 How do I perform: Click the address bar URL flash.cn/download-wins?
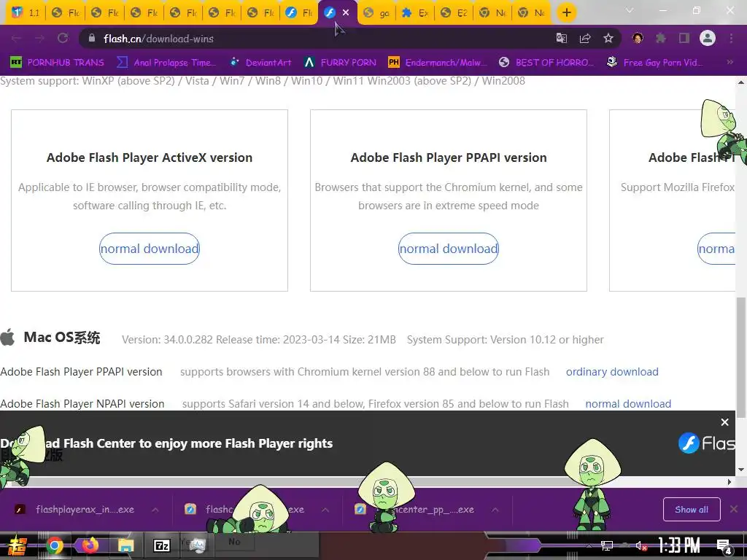[158, 39]
